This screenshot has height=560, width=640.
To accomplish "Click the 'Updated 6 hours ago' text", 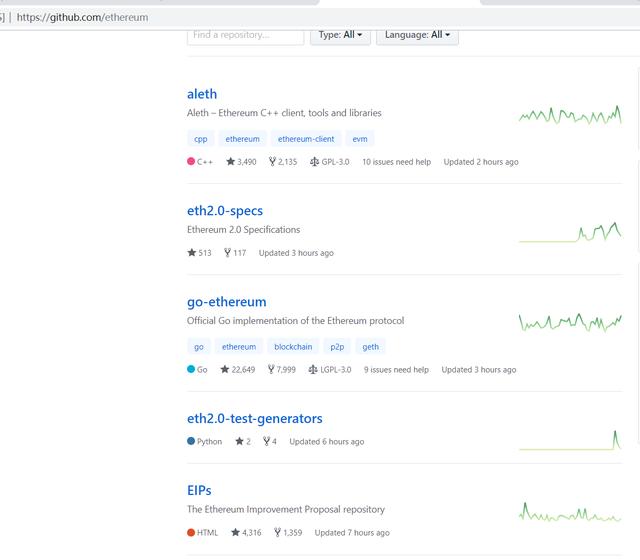I will (327, 442).
